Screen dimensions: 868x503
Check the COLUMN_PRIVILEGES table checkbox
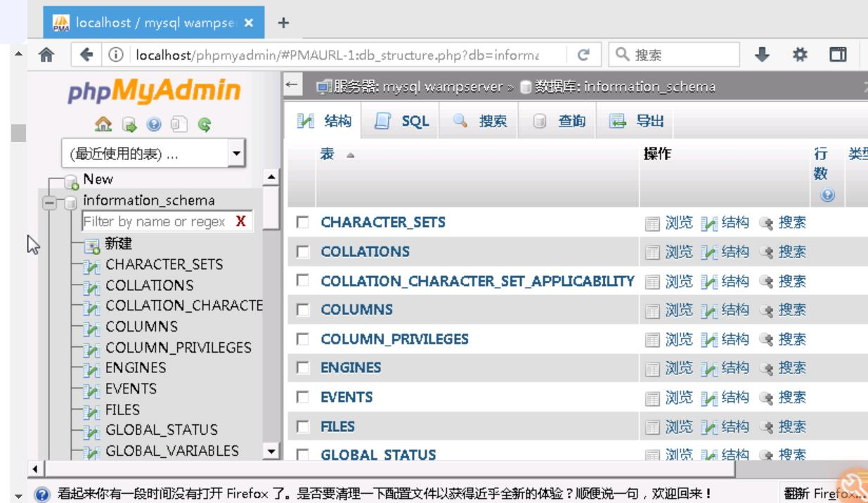[x=303, y=340]
